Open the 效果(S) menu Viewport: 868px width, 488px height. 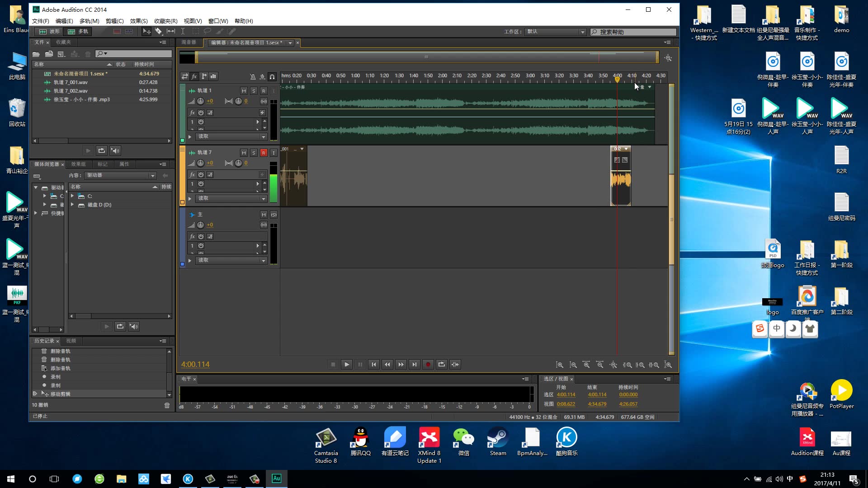(x=138, y=21)
